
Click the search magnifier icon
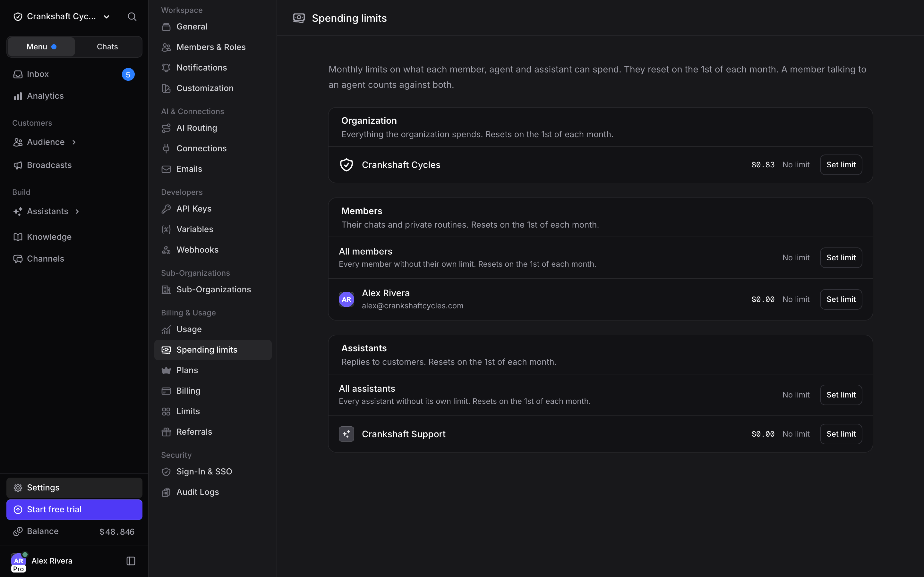132,16
